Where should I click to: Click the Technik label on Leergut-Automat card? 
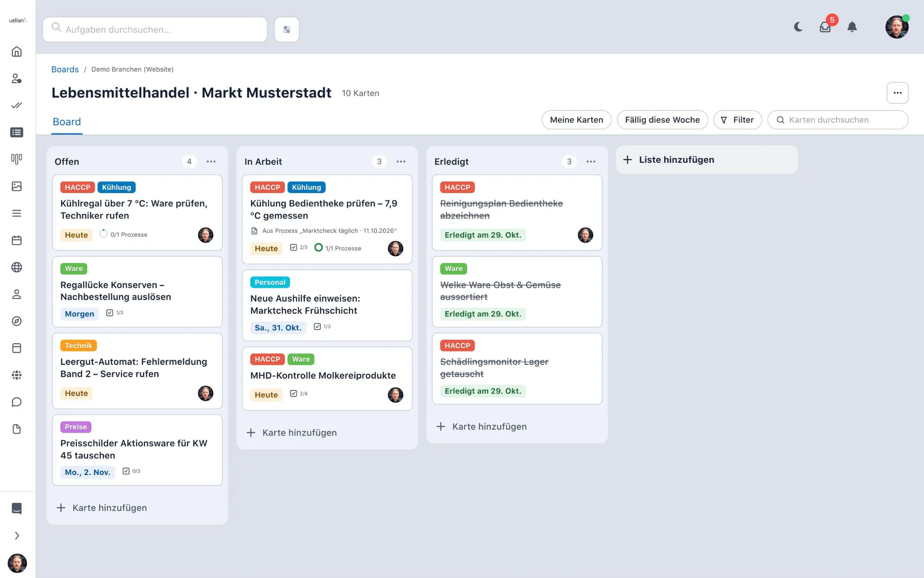point(79,346)
